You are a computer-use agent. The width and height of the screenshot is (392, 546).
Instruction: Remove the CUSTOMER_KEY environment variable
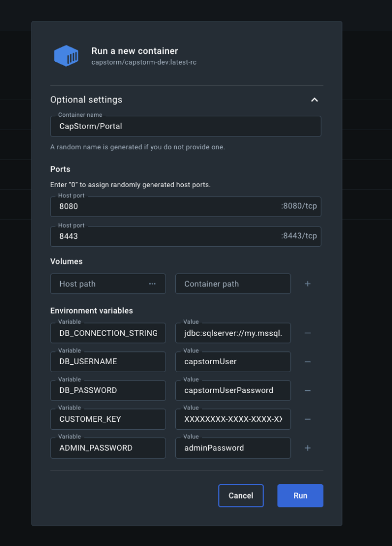[x=307, y=419]
